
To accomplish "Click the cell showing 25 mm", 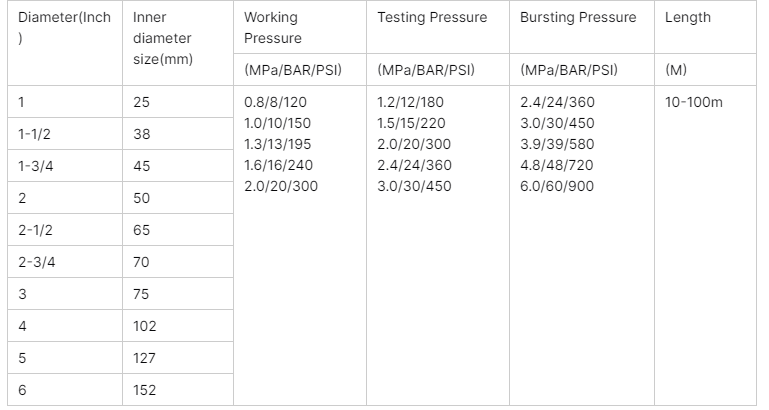I will pos(178,102).
